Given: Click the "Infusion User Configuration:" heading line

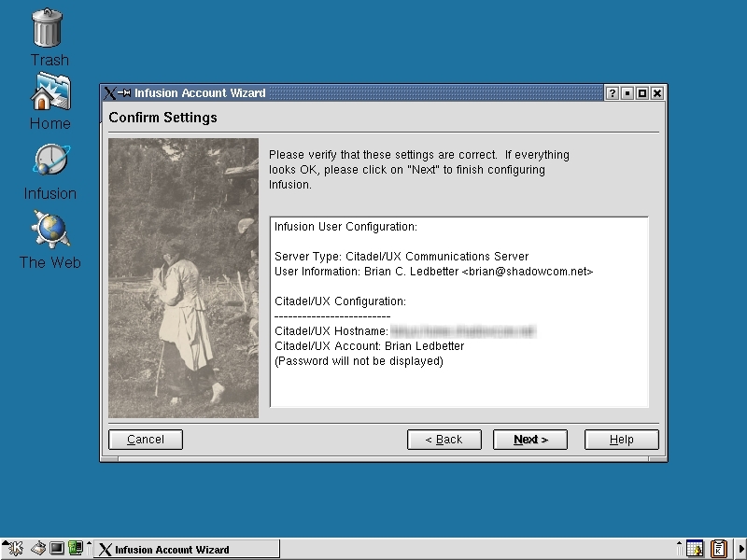Looking at the screenshot, I should click(x=345, y=227).
